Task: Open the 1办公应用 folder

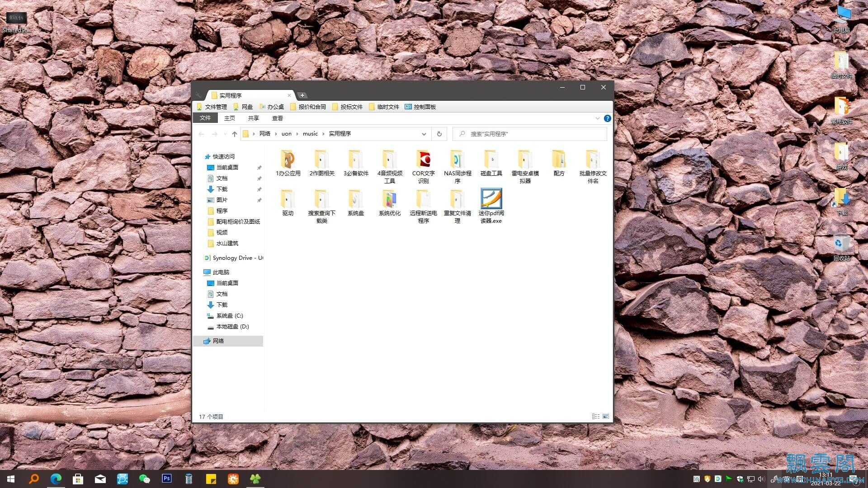Action: 288,163
